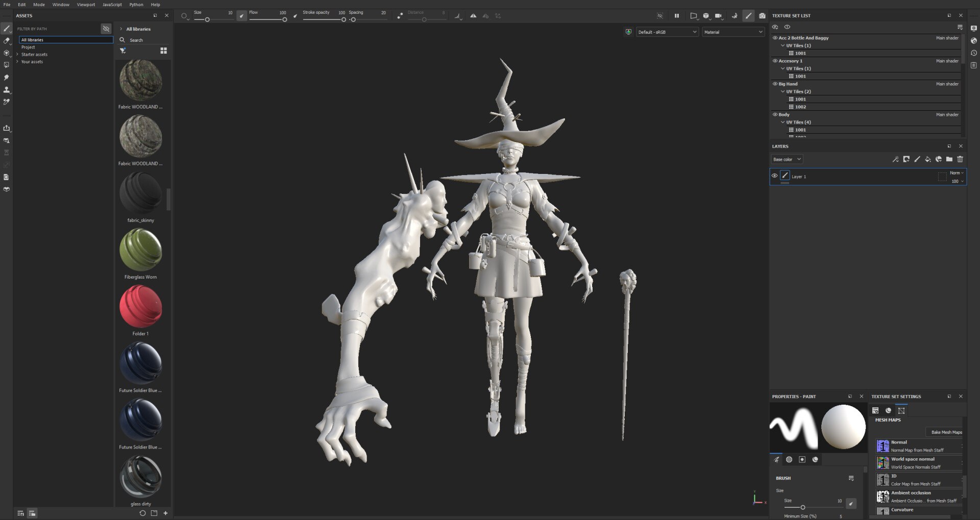
Task: Open the Material viewport mode dropdown
Action: click(733, 32)
